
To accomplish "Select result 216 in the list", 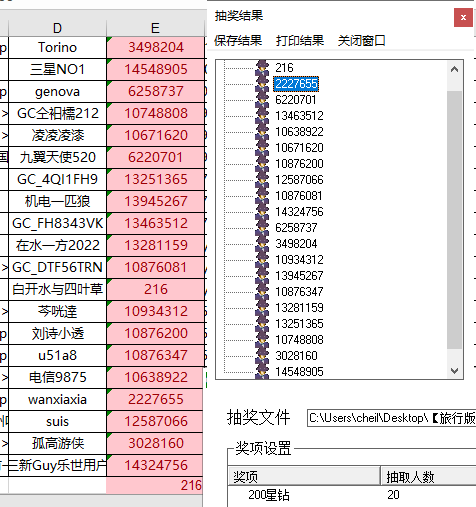I will click(x=284, y=68).
